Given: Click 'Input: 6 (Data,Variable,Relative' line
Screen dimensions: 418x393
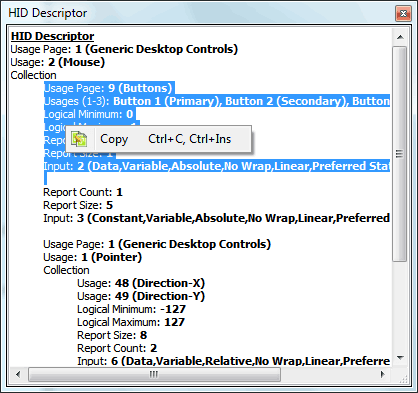Looking at the screenshot, I should (x=234, y=361).
